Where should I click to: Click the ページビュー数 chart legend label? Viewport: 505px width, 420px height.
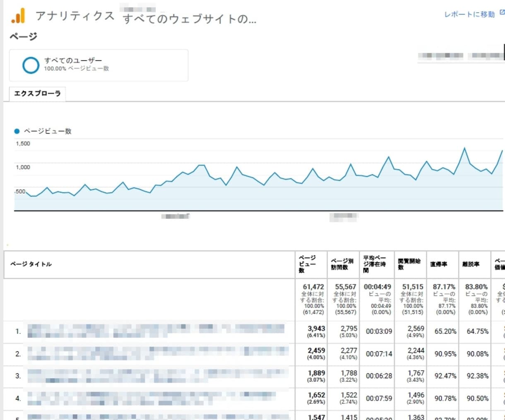pyautogui.click(x=48, y=131)
